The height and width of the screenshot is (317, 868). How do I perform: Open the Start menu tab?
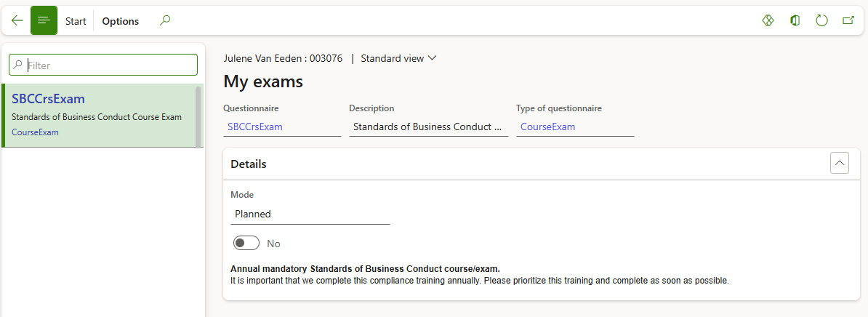point(76,21)
